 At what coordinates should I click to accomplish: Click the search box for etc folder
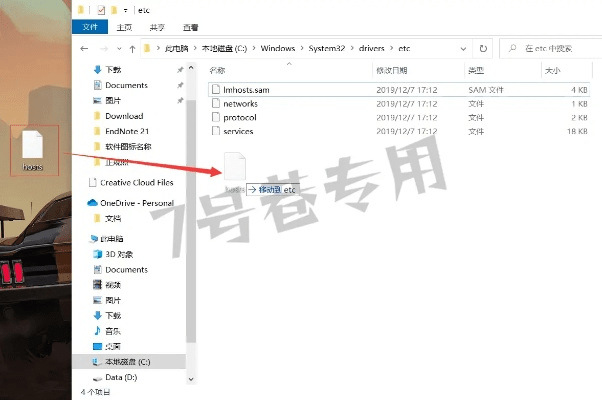coord(550,48)
